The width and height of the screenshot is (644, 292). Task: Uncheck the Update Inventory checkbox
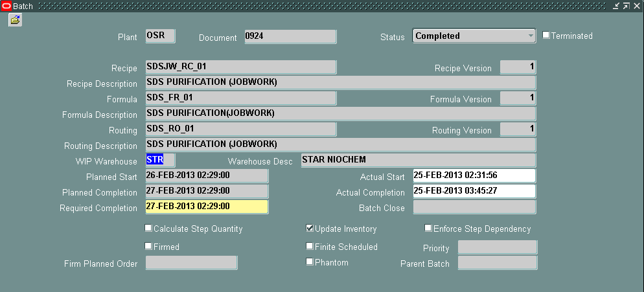[310, 228]
